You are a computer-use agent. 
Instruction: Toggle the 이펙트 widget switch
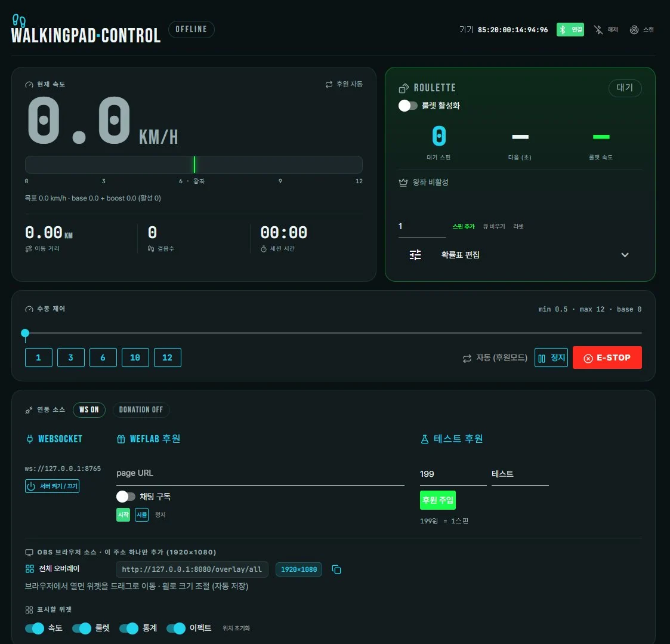[x=175, y=628]
